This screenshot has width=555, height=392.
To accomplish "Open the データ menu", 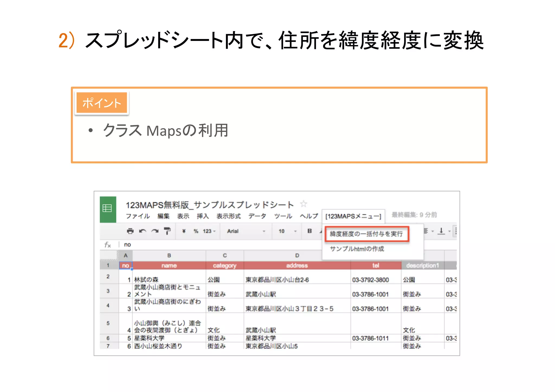I will click(x=257, y=216).
